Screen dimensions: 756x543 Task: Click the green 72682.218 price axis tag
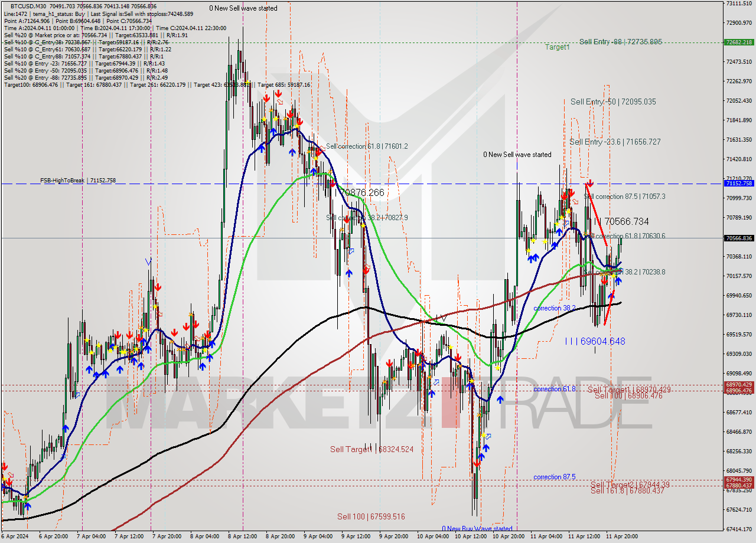[739, 42]
